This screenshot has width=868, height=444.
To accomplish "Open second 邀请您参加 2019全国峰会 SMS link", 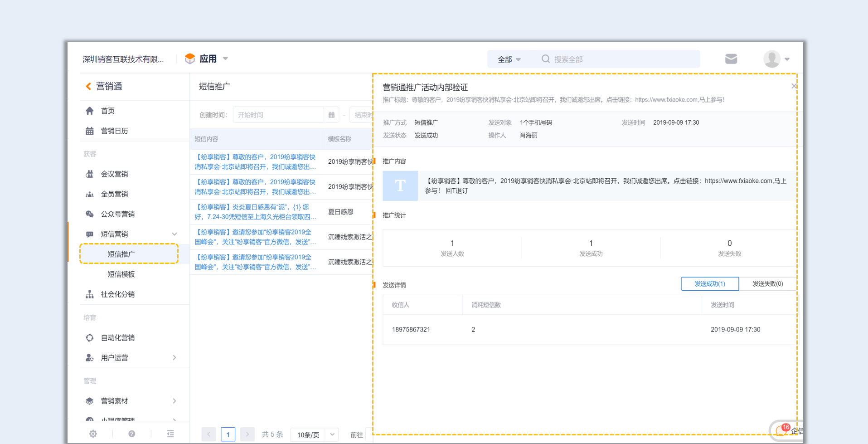I will 255,262.
